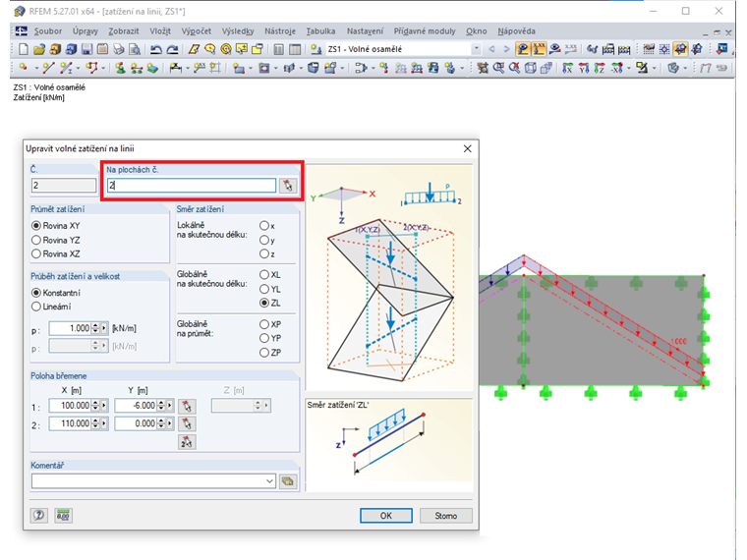Image resolution: width=747 pixels, height=560 pixels.
Task: Open comment library icon beside Komentář
Action: [x=287, y=481]
